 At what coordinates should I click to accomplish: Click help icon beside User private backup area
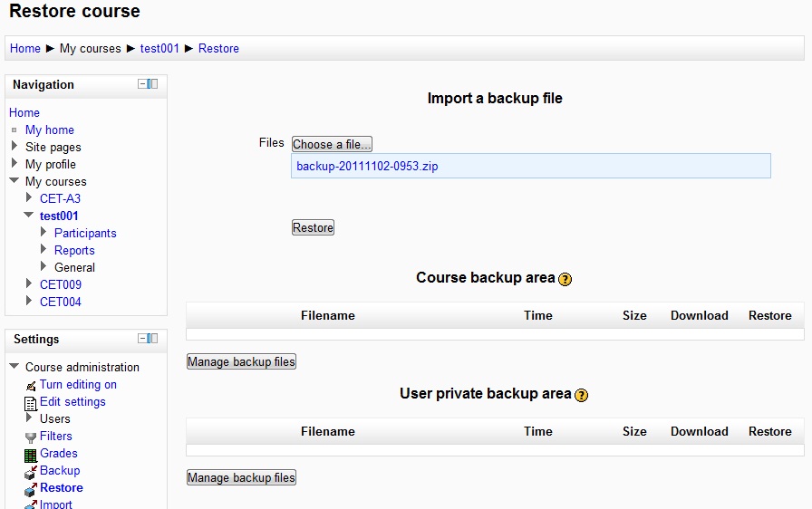[582, 395]
